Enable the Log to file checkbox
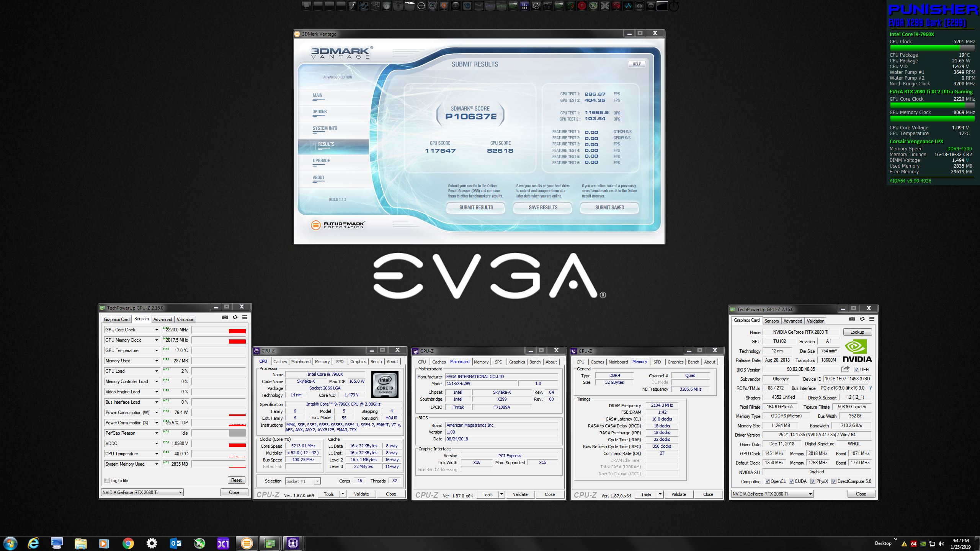The height and width of the screenshot is (551, 980). point(107,481)
